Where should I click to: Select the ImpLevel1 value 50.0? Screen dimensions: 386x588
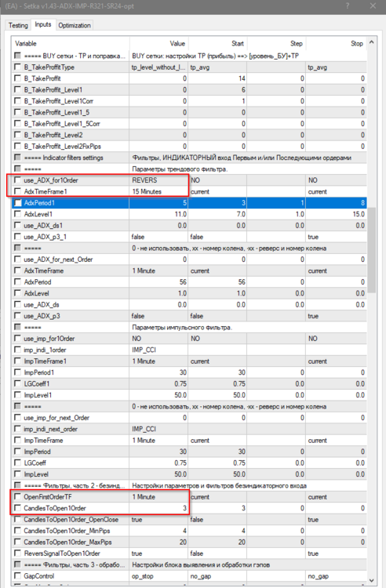158,395
